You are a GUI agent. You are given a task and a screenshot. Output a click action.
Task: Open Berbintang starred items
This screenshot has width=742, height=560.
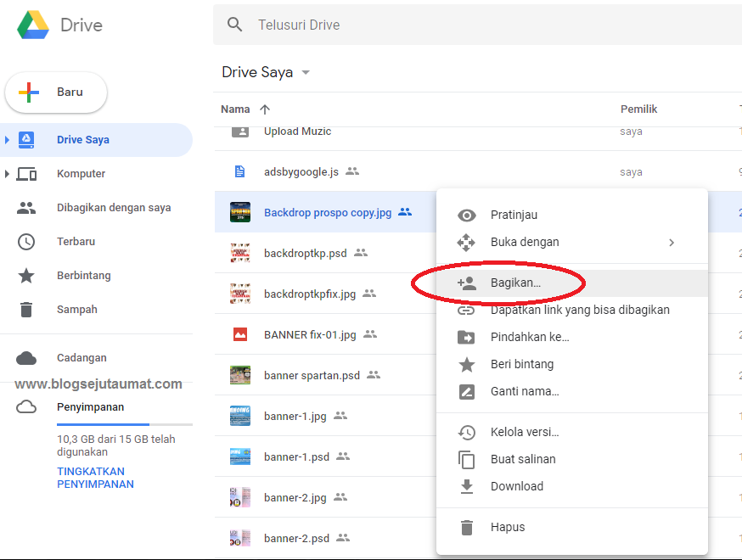(x=83, y=276)
